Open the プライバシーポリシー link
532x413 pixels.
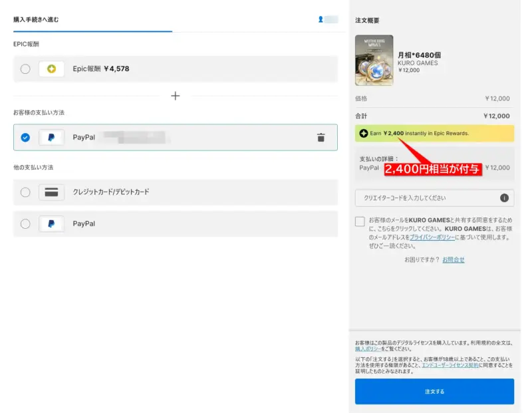click(x=432, y=237)
